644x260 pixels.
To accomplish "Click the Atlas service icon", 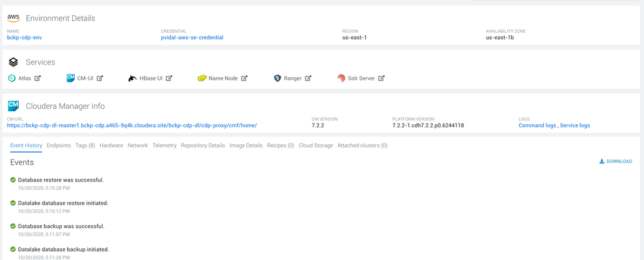I will (12, 79).
